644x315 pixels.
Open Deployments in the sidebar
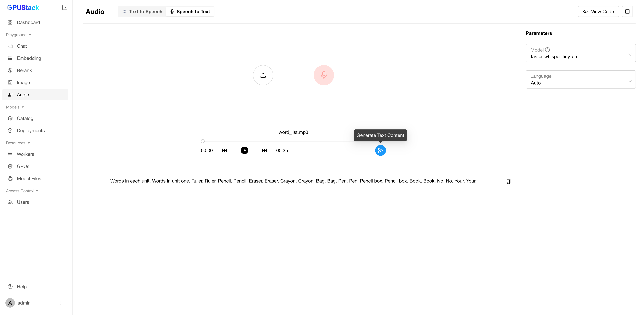tap(31, 130)
